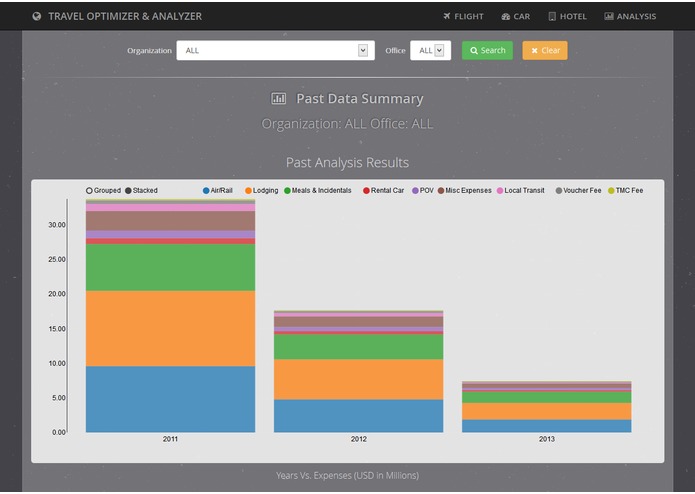
Task: Go to the ANALYSIS page
Action: (630, 16)
